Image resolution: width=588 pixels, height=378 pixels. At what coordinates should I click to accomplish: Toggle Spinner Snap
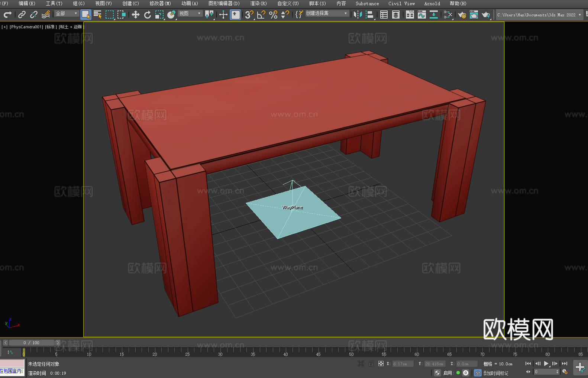[x=285, y=14]
